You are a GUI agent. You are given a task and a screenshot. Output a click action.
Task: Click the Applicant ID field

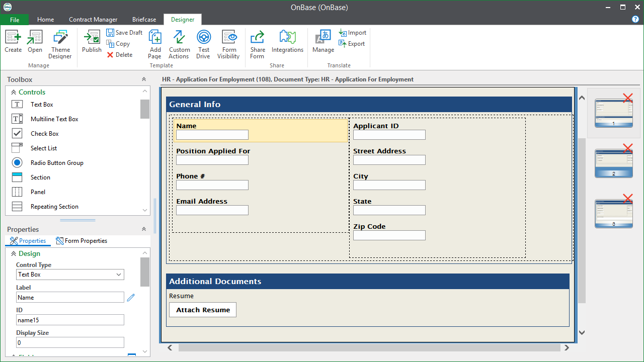coord(389,135)
